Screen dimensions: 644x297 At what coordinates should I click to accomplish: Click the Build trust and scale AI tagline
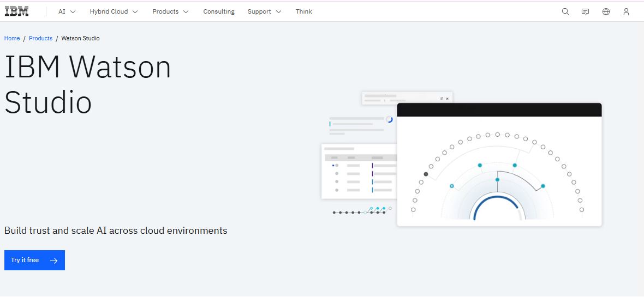(x=116, y=231)
